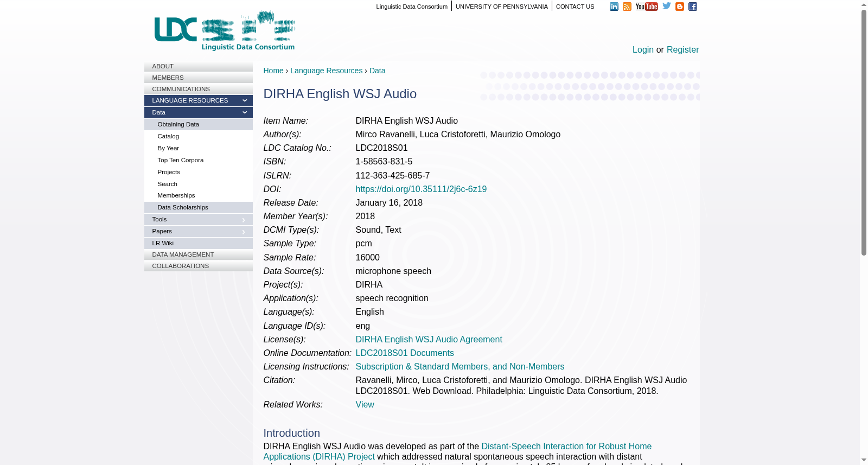Click the sample rate value 16000
This screenshot has width=868, height=465.
click(367, 258)
